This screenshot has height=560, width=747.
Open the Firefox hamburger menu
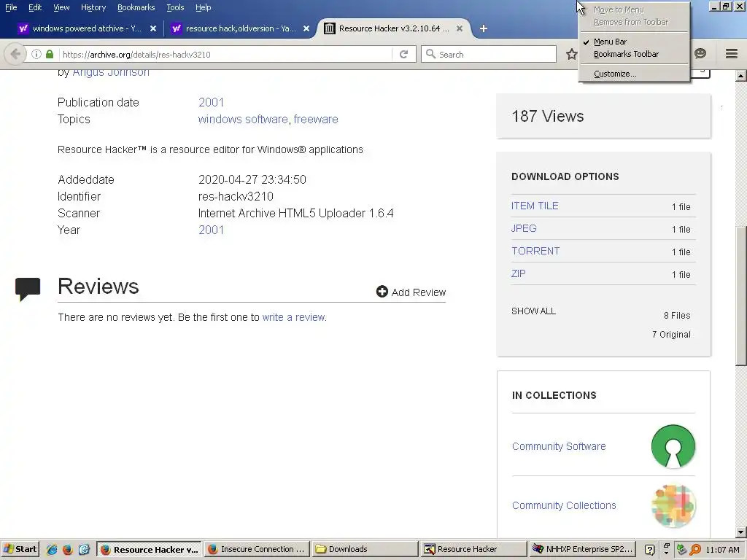[x=731, y=54]
